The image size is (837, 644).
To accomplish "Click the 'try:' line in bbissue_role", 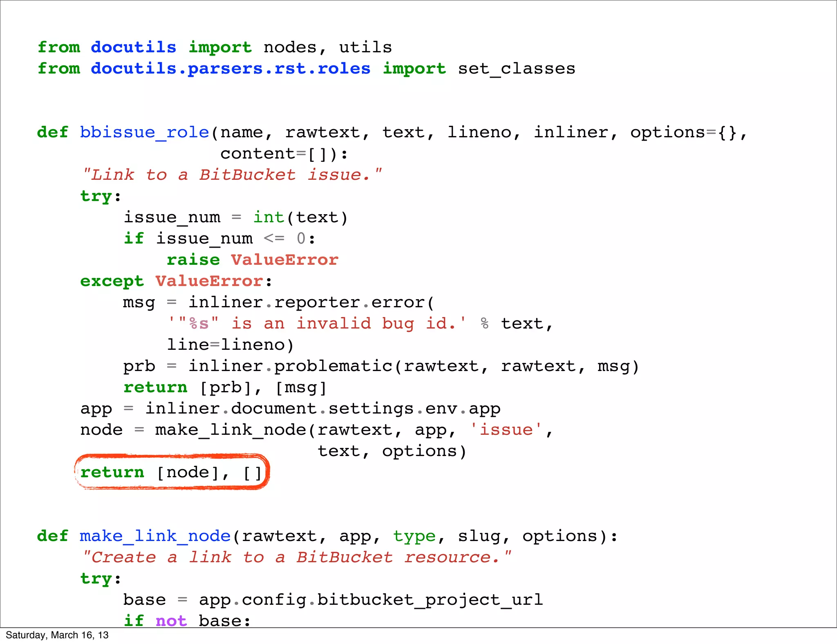I will [x=101, y=196].
